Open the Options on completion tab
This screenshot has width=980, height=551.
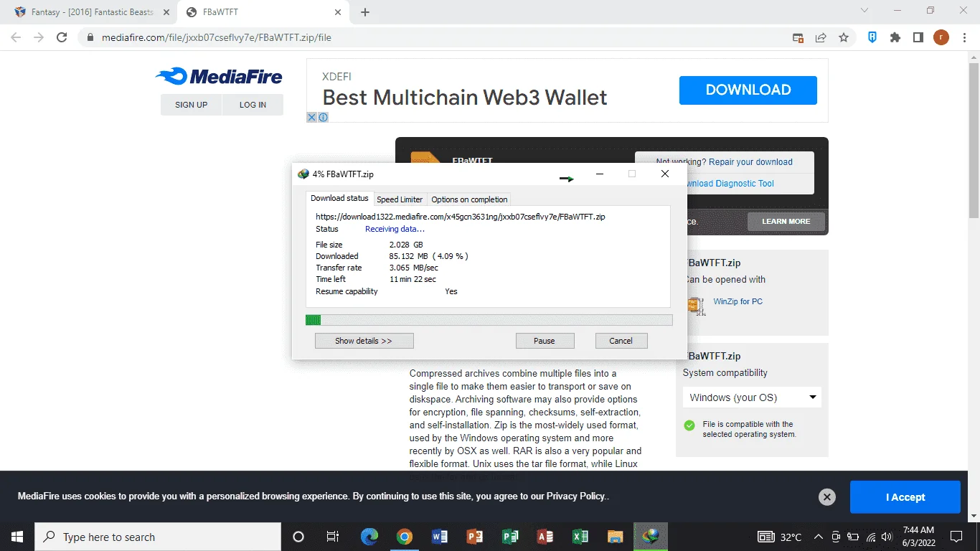[469, 199]
